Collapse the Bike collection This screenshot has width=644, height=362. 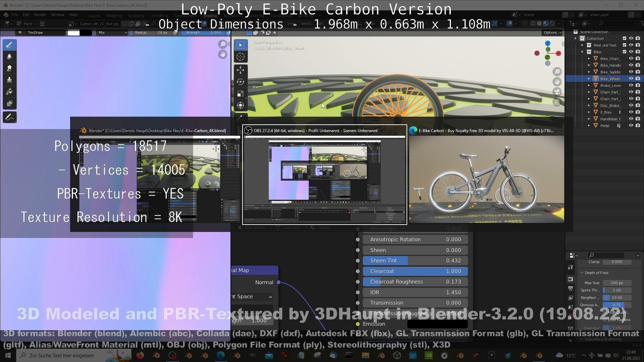tap(583, 52)
